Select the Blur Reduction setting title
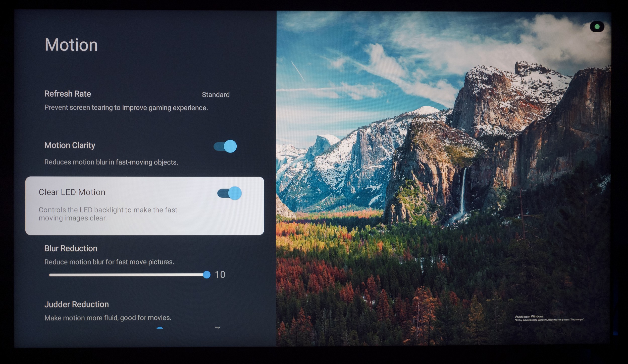 tap(71, 248)
